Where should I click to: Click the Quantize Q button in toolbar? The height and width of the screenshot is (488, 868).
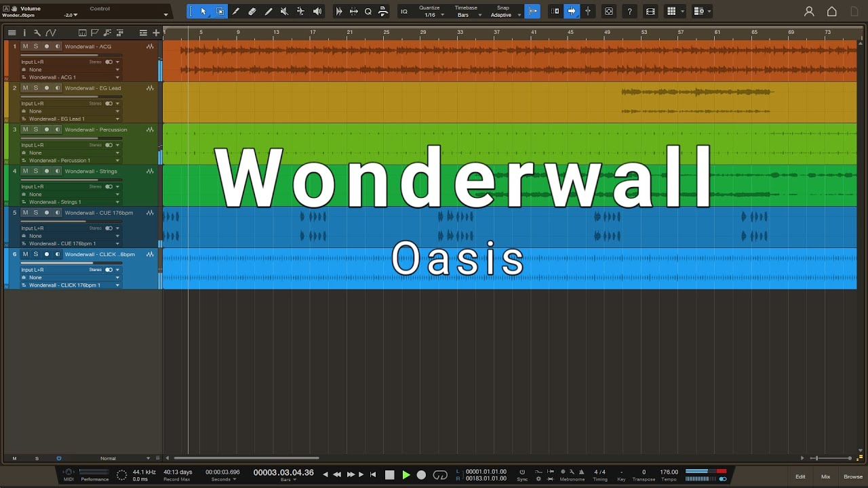click(x=368, y=12)
